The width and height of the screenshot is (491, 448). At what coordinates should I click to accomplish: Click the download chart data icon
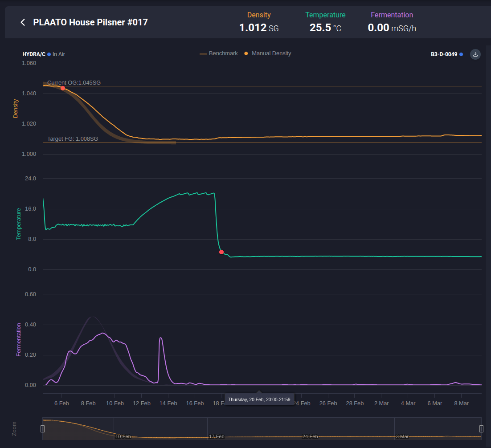[475, 54]
